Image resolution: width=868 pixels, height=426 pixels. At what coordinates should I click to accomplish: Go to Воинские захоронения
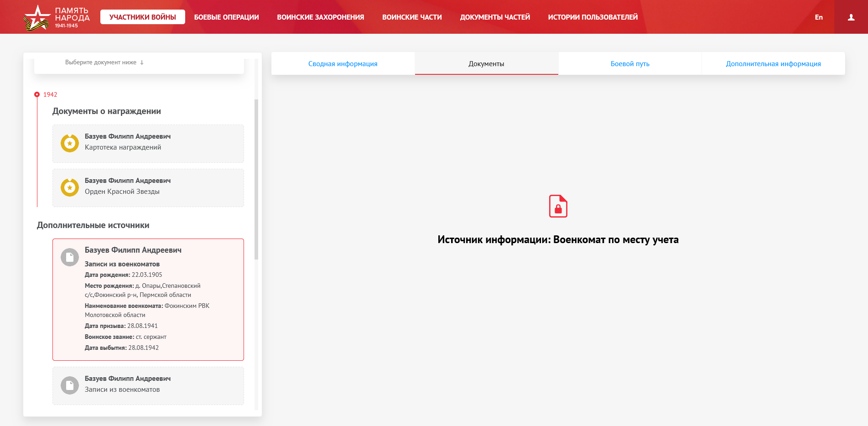point(321,17)
